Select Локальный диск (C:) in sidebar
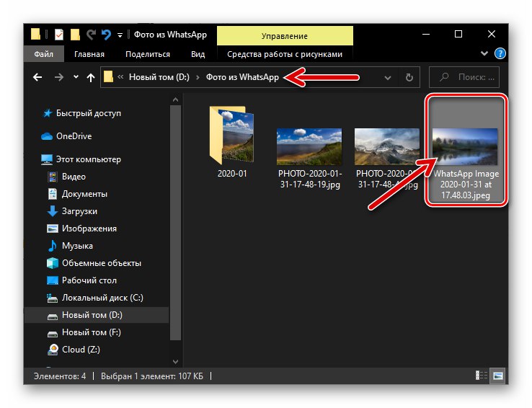 coord(102,298)
